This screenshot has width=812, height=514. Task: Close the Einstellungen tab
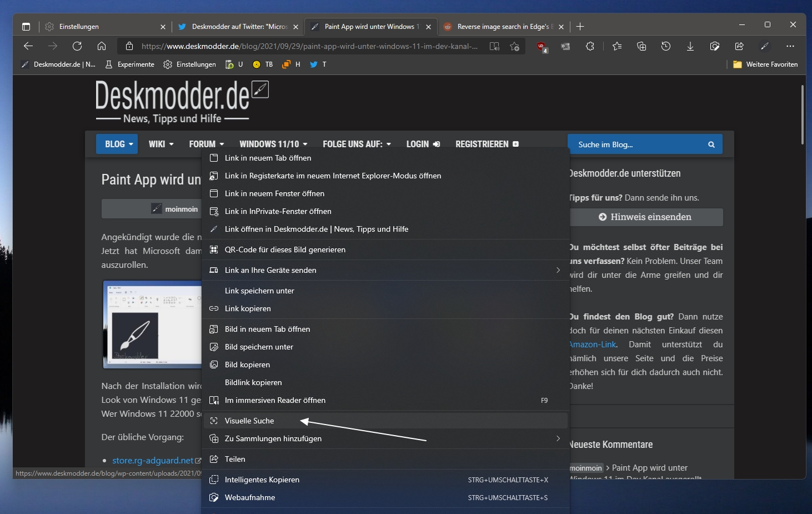coord(163,27)
